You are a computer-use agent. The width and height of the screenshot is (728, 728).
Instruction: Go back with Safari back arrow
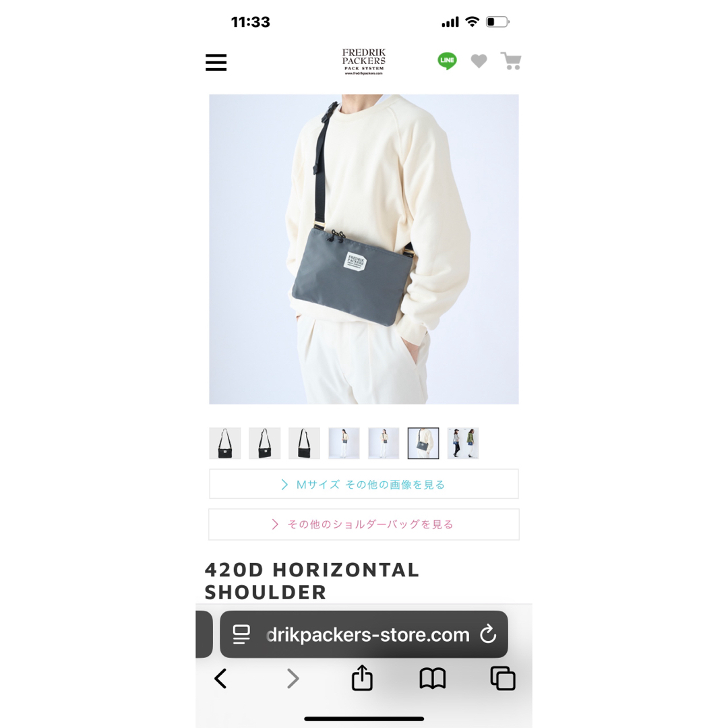tap(220, 678)
